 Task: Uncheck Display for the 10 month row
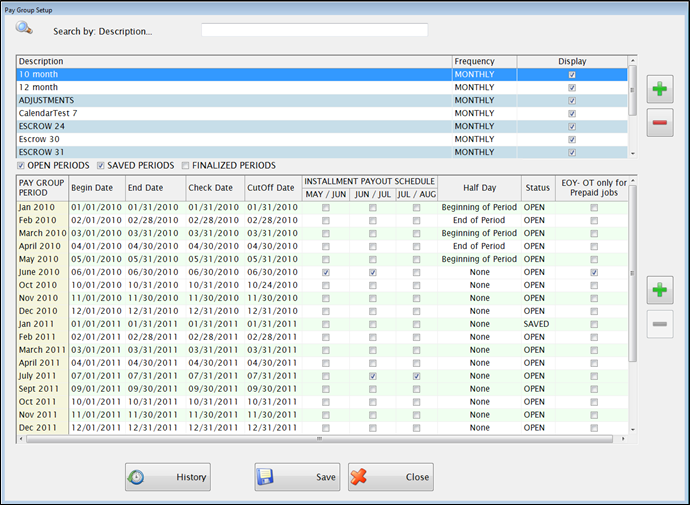(x=572, y=75)
